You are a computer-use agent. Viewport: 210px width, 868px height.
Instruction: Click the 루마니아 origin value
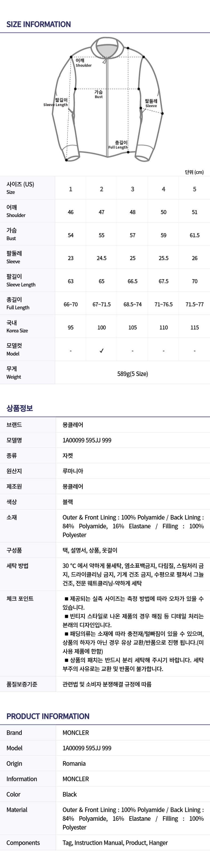click(x=72, y=471)
